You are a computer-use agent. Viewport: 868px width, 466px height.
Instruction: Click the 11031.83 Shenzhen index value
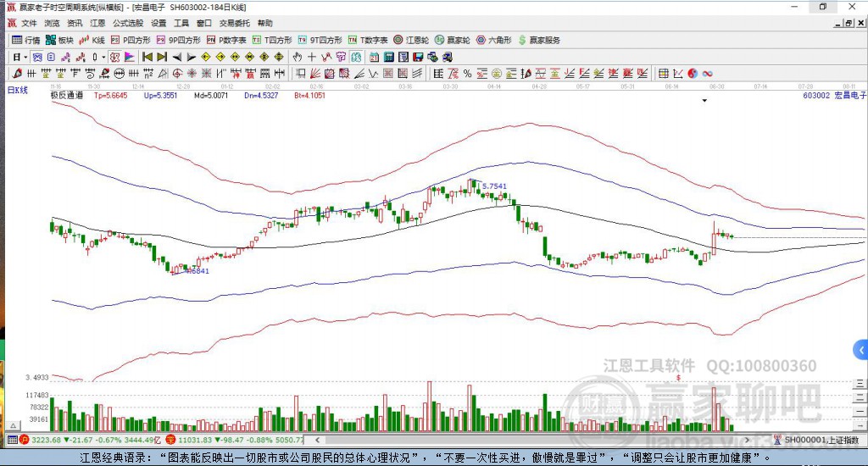click(x=195, y=440)
